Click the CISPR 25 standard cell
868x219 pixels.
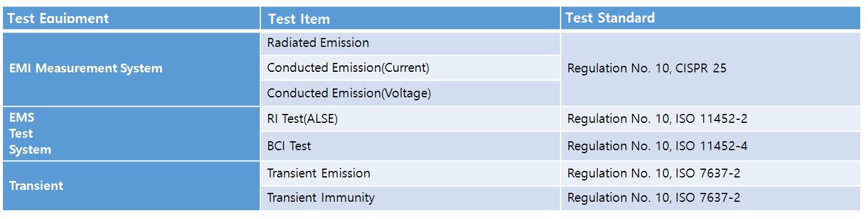pos(710,69)
